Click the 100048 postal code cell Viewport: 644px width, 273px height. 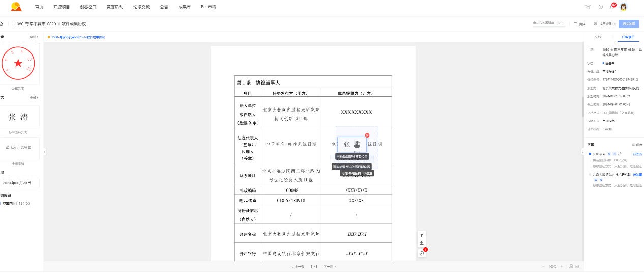pos(291,190)
